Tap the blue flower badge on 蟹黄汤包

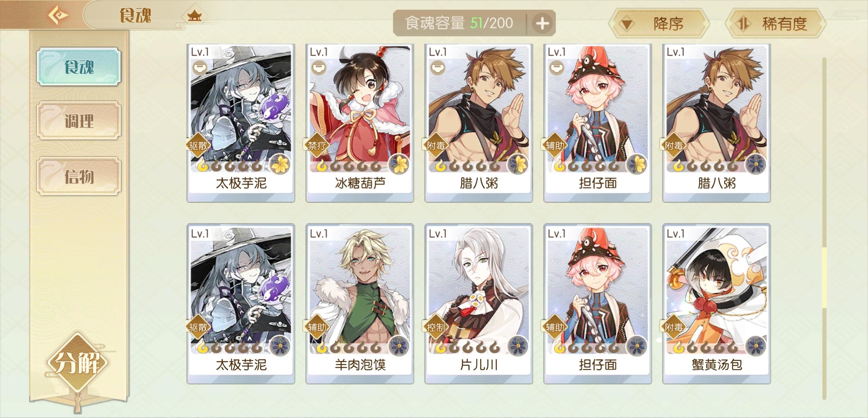(x=755, y=346)
